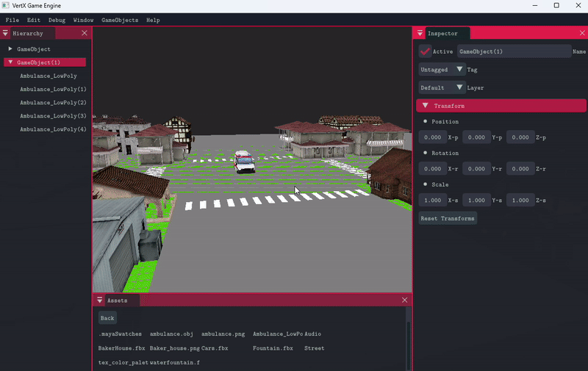Open the Window menu

(x=83, y=20)
